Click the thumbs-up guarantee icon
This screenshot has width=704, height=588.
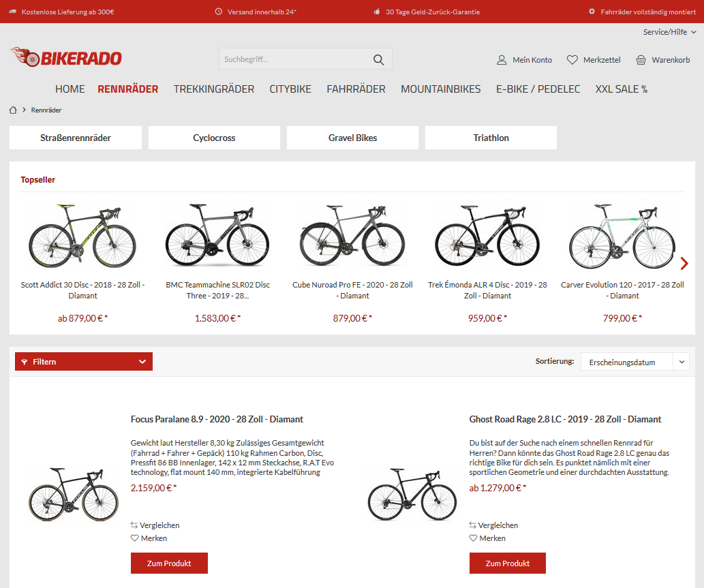(377, 12)
